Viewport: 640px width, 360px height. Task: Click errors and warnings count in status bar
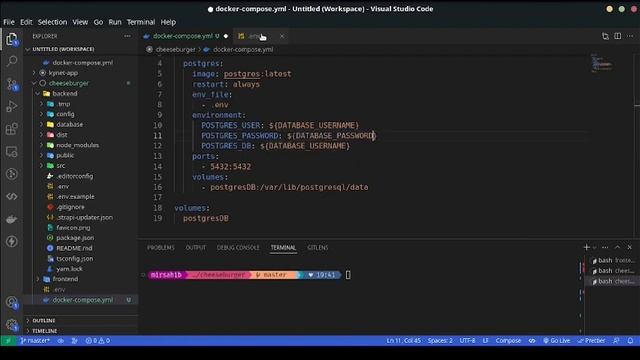[98, 340]
